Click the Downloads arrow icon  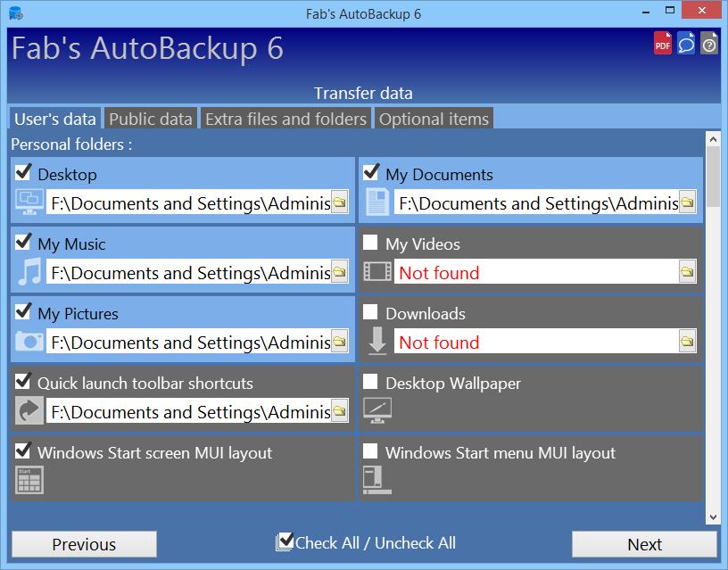pos(377,341)
